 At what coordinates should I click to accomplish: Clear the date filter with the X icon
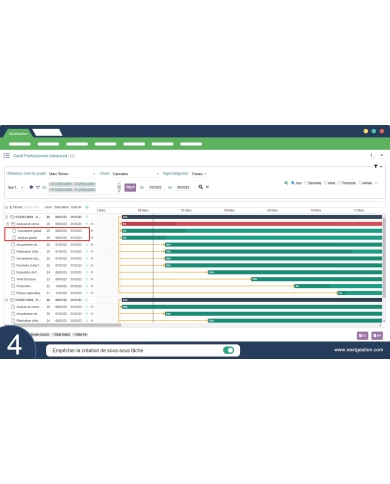click(207, 187)
